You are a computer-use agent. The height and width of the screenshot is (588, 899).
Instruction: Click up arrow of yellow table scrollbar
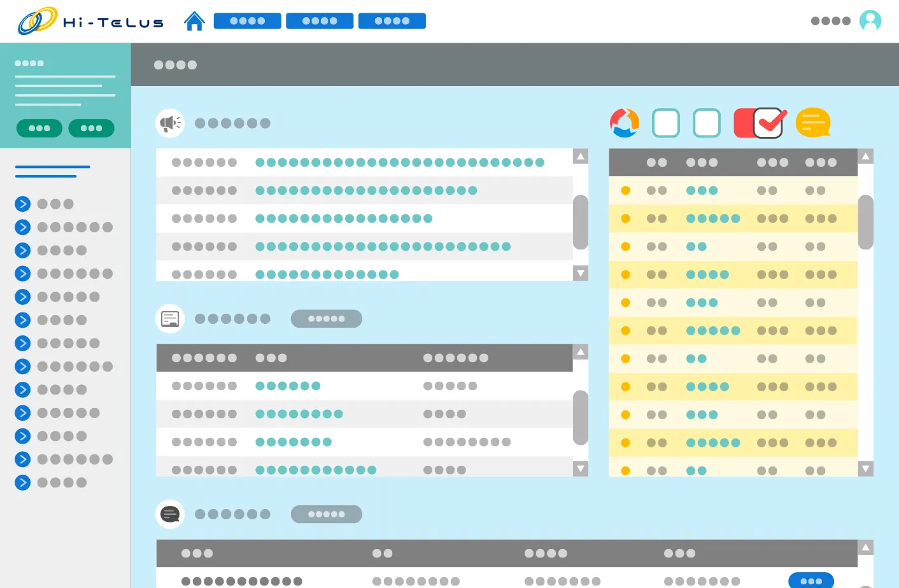coord(866,156)
